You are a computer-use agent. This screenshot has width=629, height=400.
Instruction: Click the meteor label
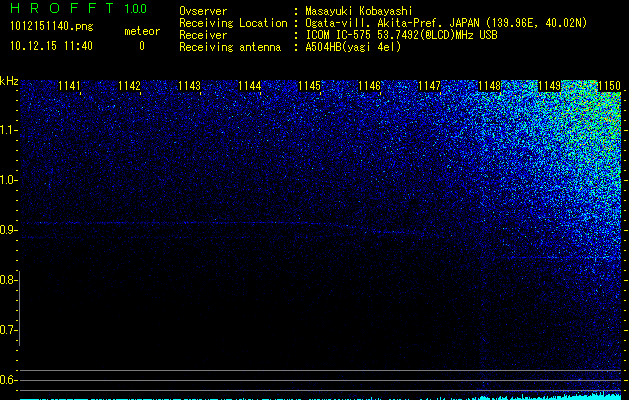pos(142,31)
